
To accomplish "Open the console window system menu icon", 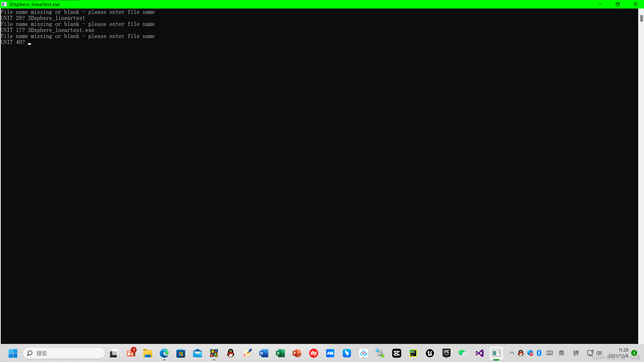I will coord(4,4).
